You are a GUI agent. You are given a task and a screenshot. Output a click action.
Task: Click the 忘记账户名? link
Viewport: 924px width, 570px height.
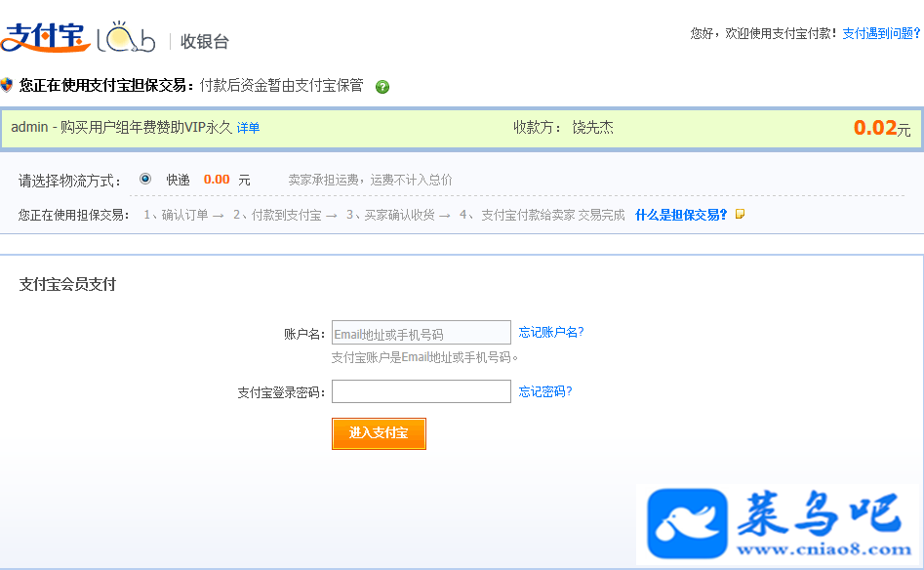click(551, 332)
